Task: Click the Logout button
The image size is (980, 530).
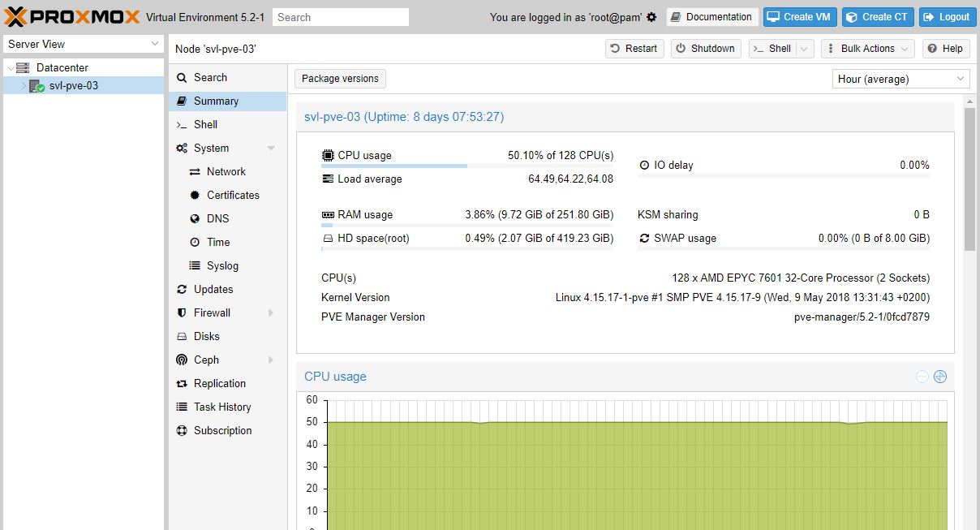Action: [947, 17]
